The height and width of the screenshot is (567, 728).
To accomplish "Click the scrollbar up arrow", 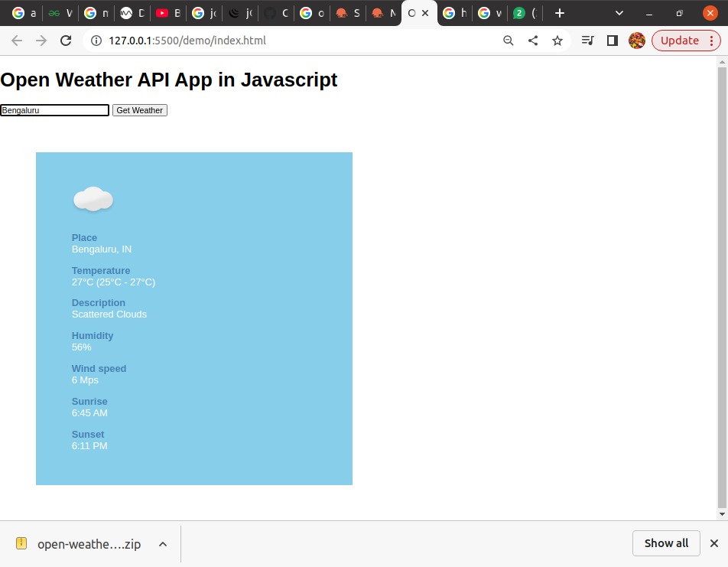I will tap(722, 61).
